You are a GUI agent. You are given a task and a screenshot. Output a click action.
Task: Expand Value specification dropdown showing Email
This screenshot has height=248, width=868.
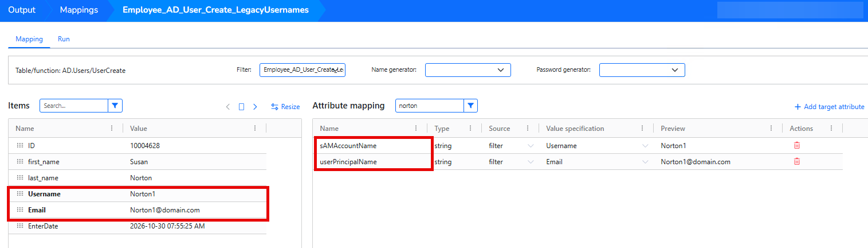645,162
